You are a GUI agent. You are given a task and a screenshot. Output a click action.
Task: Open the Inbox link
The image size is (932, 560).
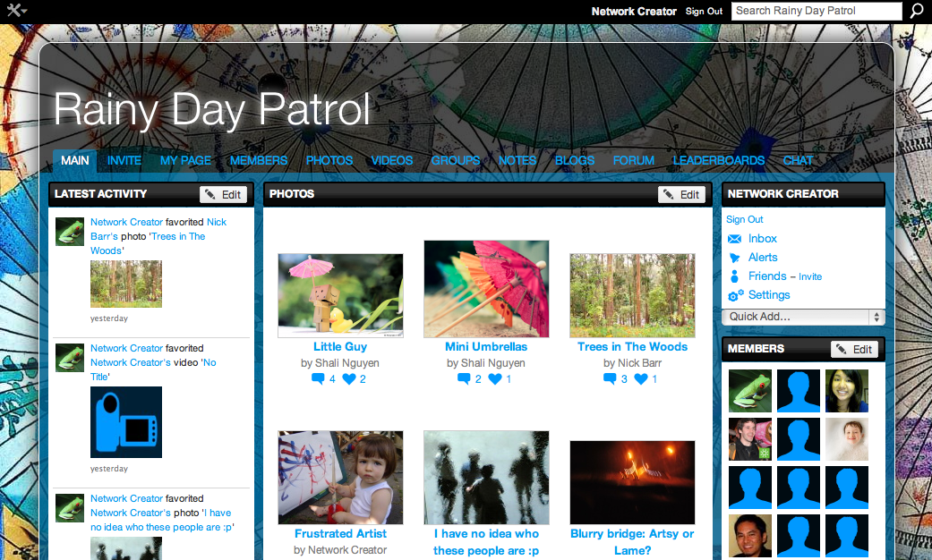click(763, 239)
